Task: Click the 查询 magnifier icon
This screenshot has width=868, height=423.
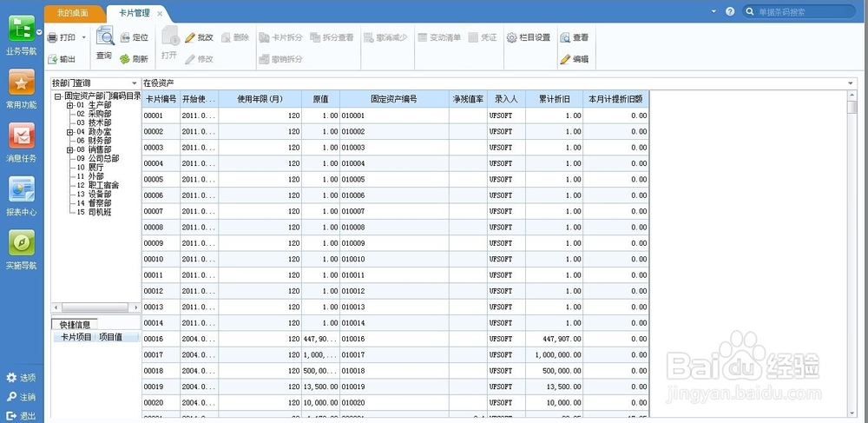Action: [x=105, y=36]
